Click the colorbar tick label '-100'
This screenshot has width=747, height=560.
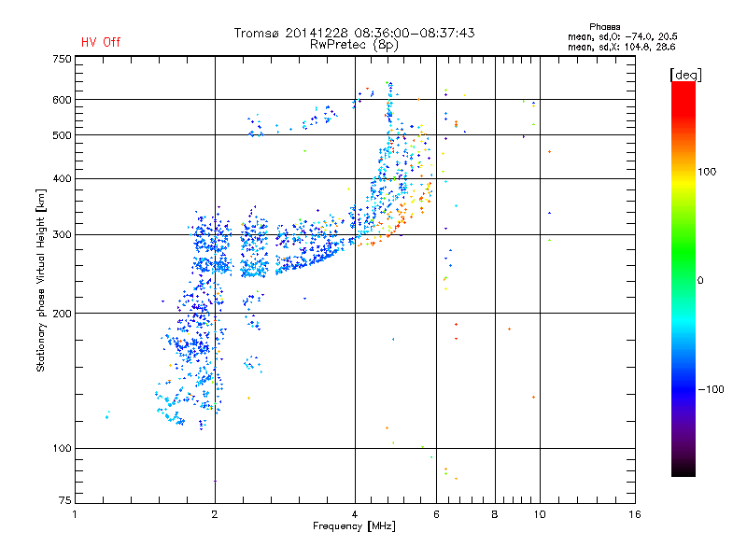click(x=711, y=389)
